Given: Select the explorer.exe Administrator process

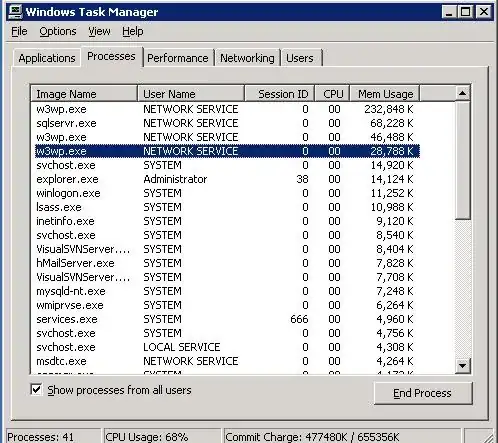Looking at the screenshot, I should (227, 179).
